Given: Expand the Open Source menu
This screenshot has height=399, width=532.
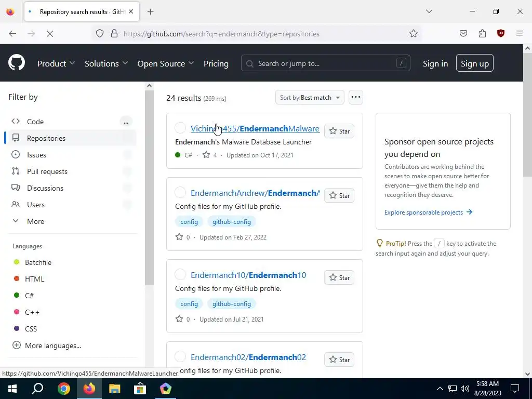Looking at the screenshot, I should point(166,63).
